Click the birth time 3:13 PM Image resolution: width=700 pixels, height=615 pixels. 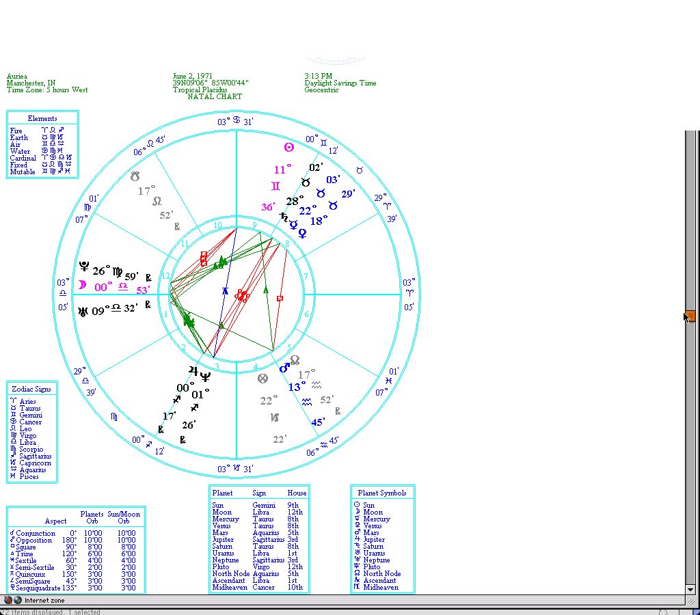(319, 76)
